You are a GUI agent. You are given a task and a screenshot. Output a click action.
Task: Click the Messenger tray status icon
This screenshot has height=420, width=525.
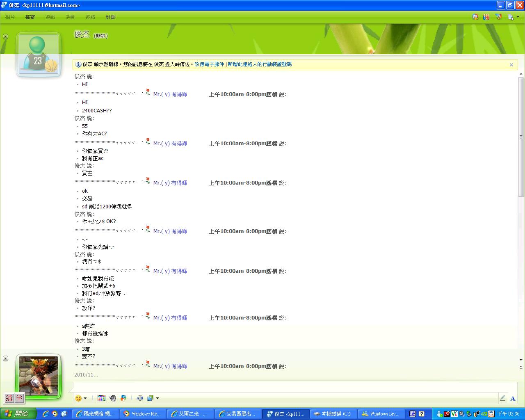click(440, 414)
